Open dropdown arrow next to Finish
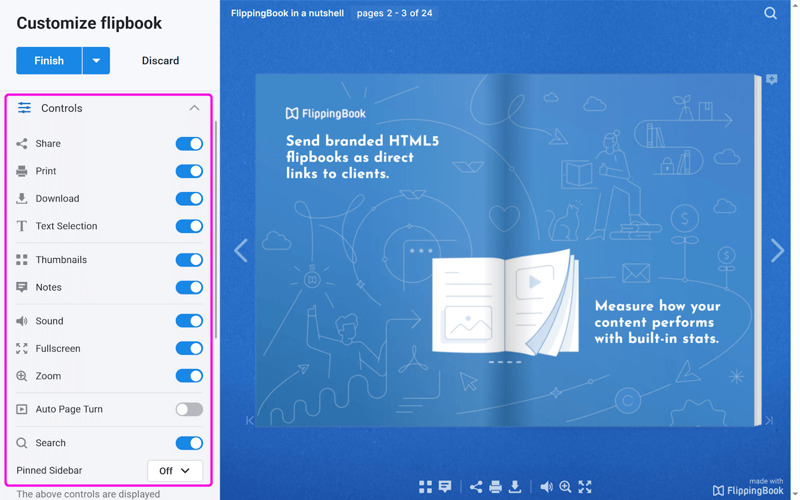The height and width of the screenshot is (500, 800). [x=96, y=61]
